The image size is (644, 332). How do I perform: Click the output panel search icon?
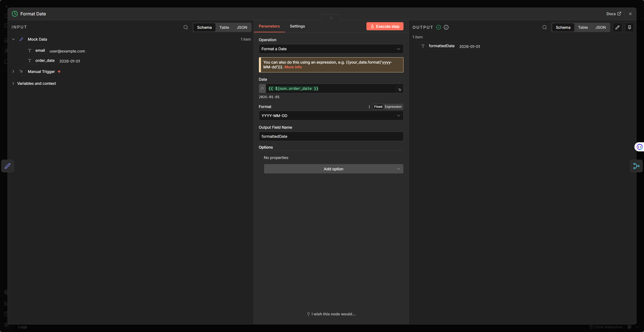tap(544, 27)
